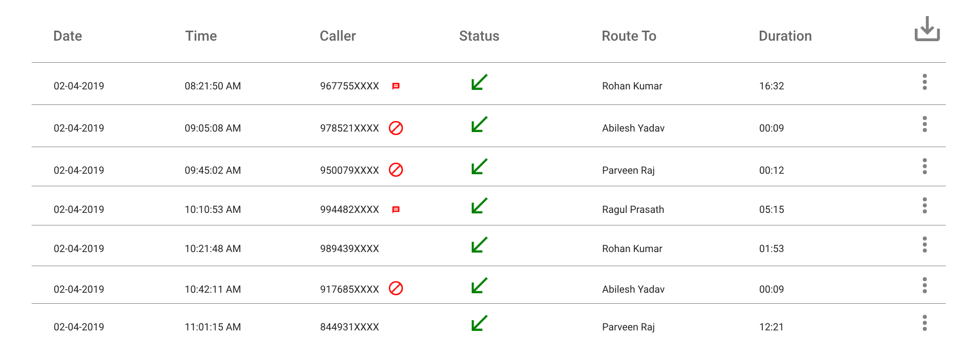Click the Duration column header

tap(785, 36)
